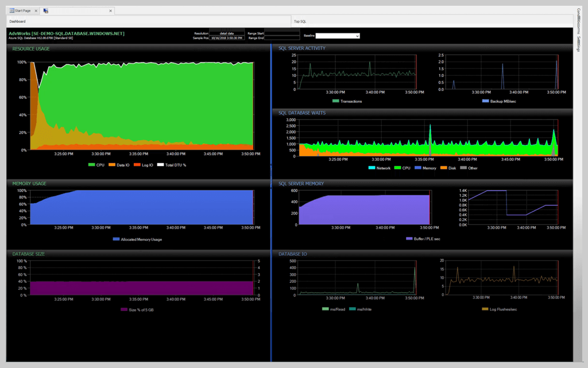Screen dimensions: 588x368
Task: Switch to the Top SQL tab
Action: [x=300, y=21]
